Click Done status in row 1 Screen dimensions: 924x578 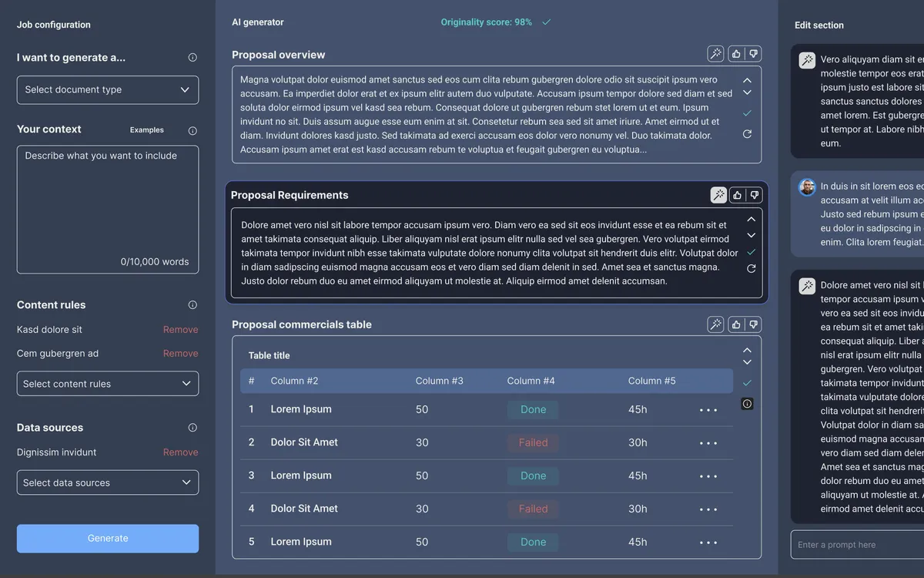pos(533,410)
